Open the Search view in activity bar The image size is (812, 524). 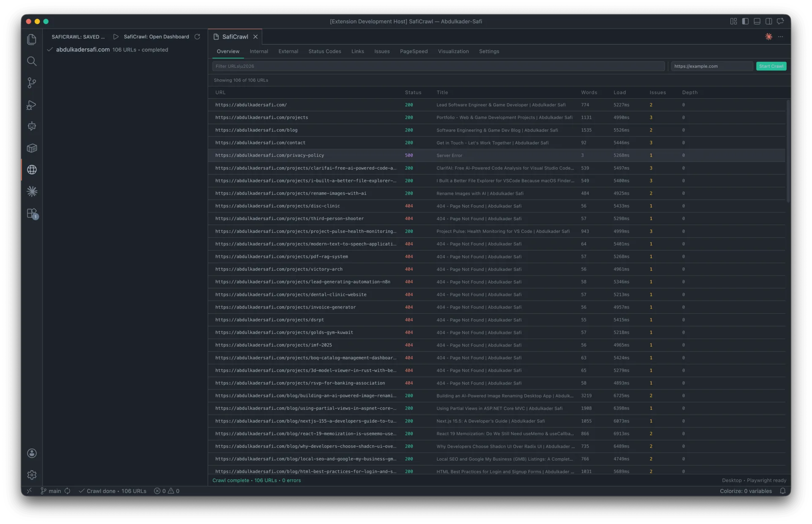pyautogui.click(x=32, y=61)
